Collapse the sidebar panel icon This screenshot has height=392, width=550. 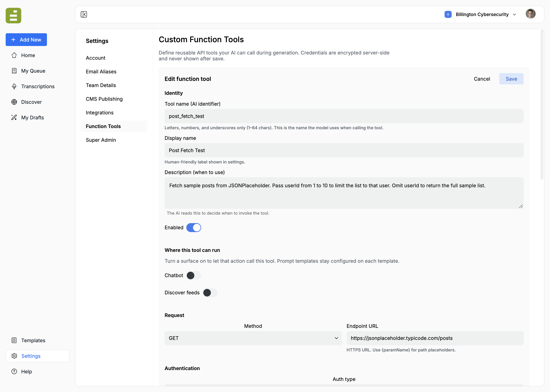[x=84, y=14]
